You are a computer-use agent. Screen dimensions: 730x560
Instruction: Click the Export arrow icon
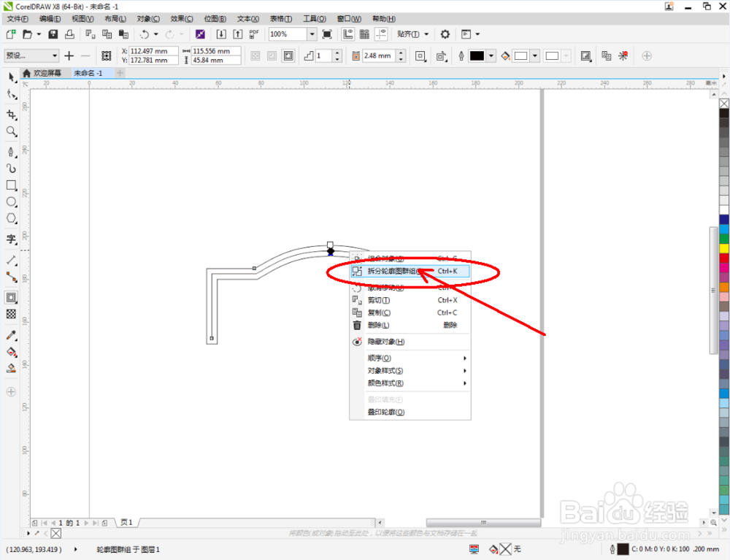pos(238,34)
